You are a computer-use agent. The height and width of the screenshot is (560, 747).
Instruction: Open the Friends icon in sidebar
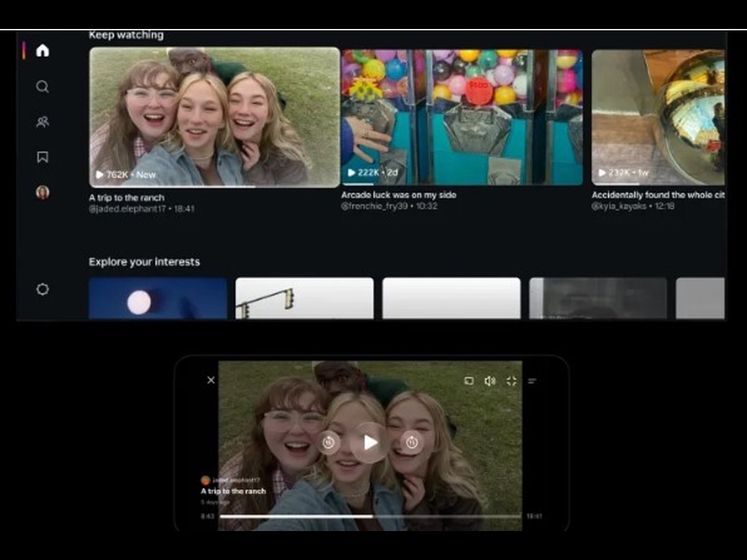tap(42, 122)
